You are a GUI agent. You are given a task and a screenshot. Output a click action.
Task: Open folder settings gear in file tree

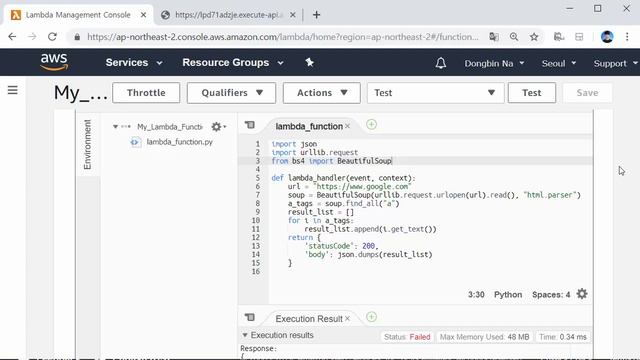[x=218, y=127]
